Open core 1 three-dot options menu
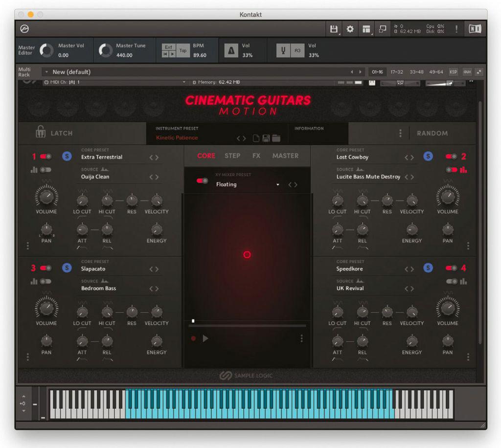This screenshot has height=448, width=501. tap(28, 246)
